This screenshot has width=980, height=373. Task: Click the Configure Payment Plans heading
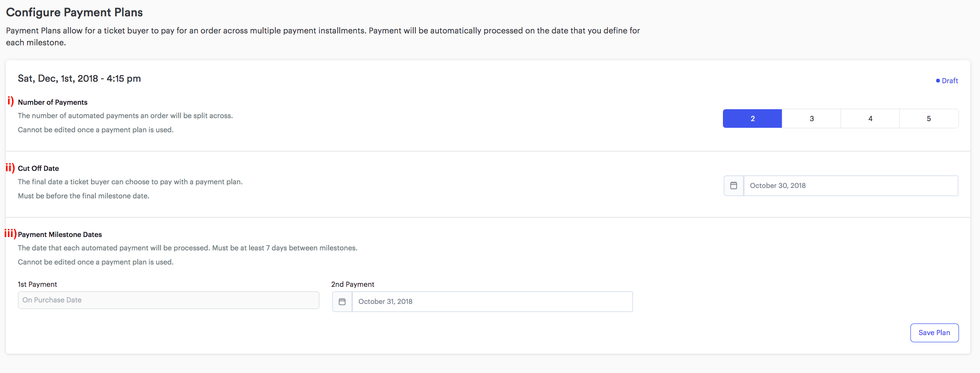point(74,12)
